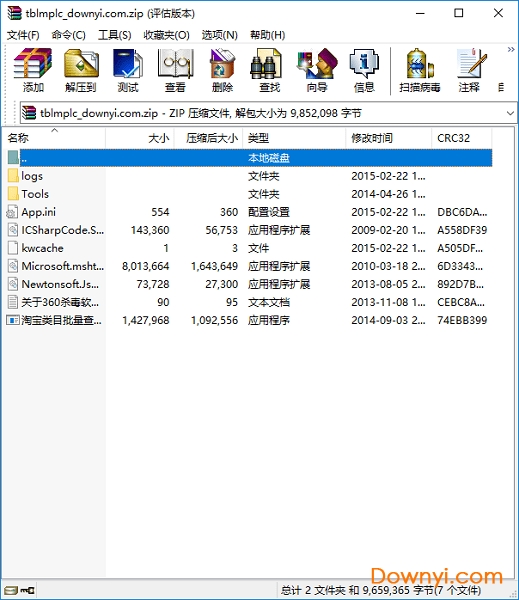The height and width of the screenshot is (600, 519).
Task: Open the 工具(S) menu
Action: 115,35
